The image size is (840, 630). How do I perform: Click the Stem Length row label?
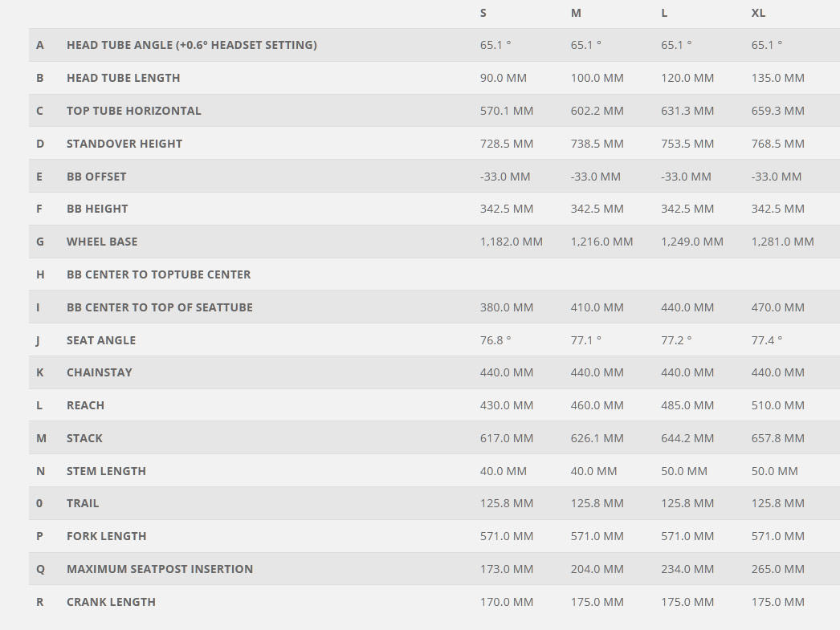click(106, 471)
